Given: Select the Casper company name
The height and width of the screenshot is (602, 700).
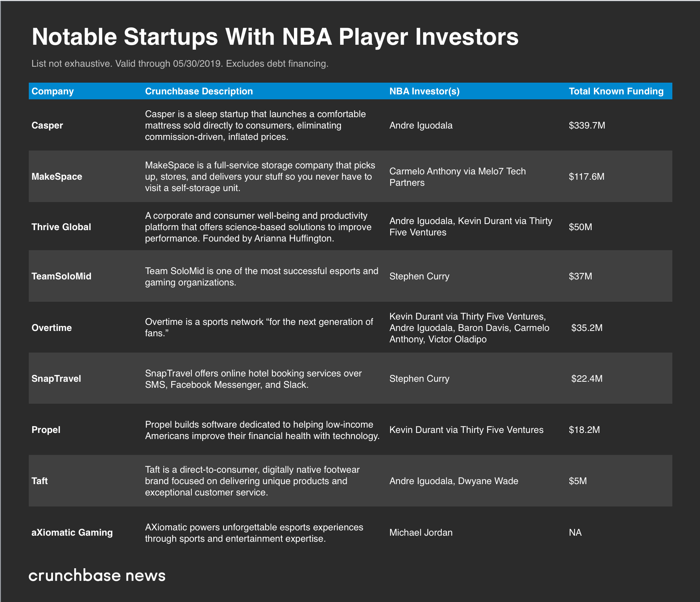Looking at the screenshot, I should pos(47,125).
